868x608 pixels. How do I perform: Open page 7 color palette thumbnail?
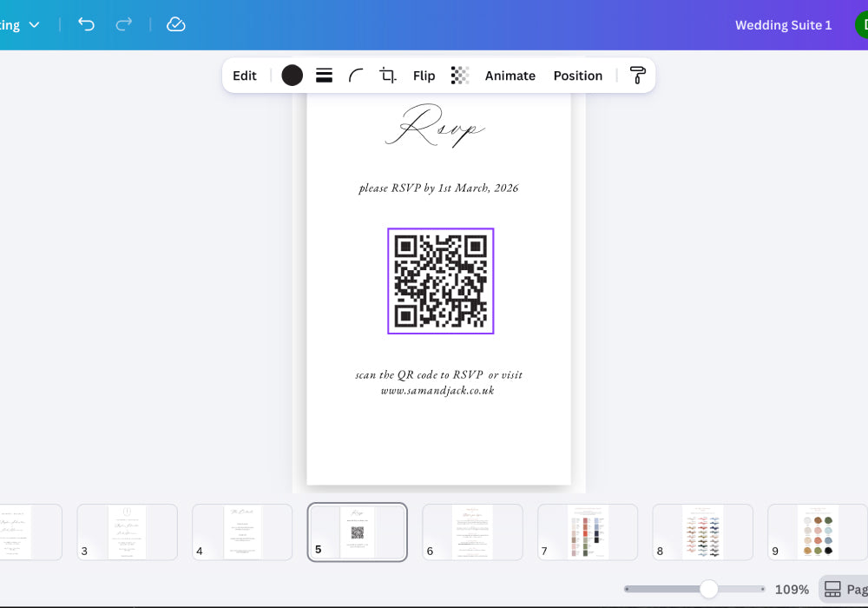coord(588,532)
